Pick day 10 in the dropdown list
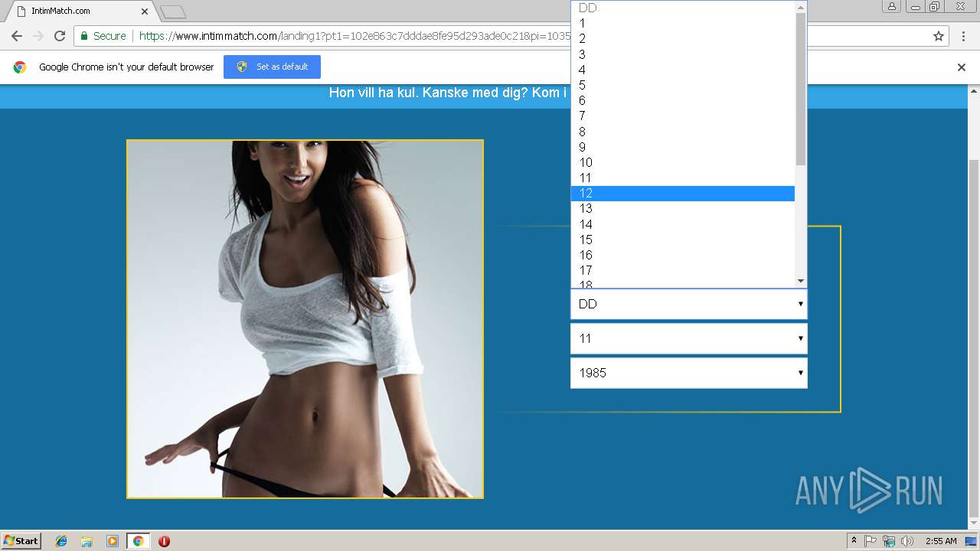980x551 pixels. [682, 162]
